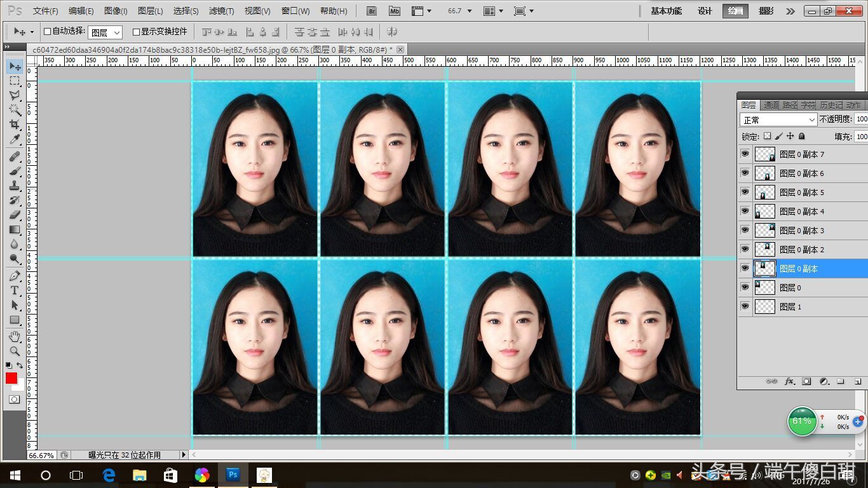Click the red foreground color swatch
This screenshot has height=488, width=868.
click(x=11, y=378)
